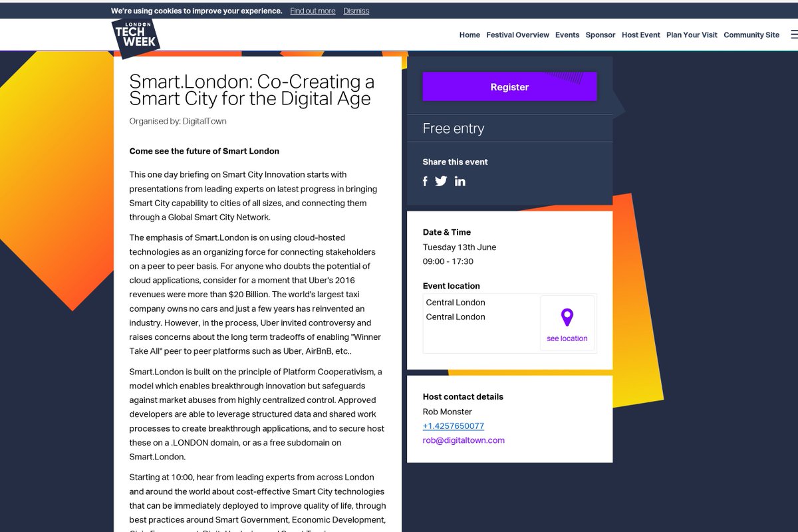Open Sponsor nav item
798x532 pixels.
(600, 35)
